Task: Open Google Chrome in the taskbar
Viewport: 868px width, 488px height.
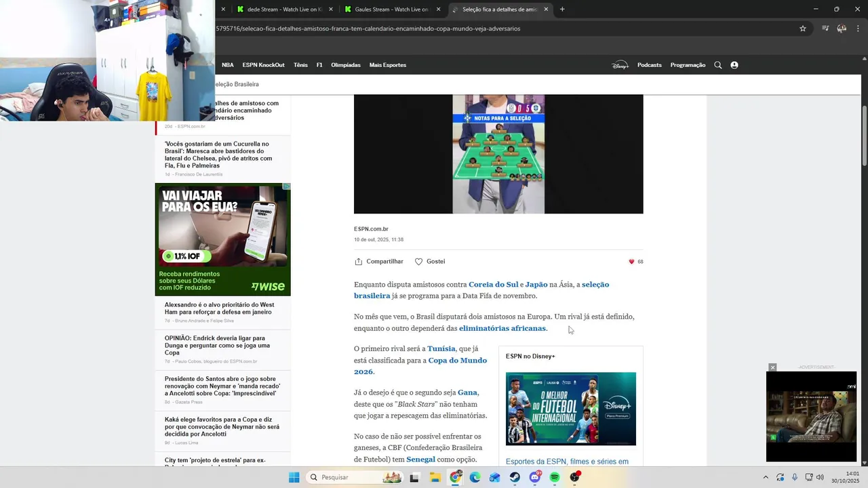Action: pos(455,477)
